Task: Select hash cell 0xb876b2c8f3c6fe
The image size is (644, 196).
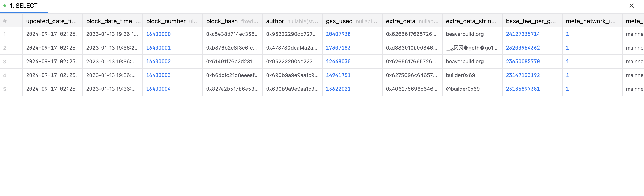Action: [x=231, y=48]
